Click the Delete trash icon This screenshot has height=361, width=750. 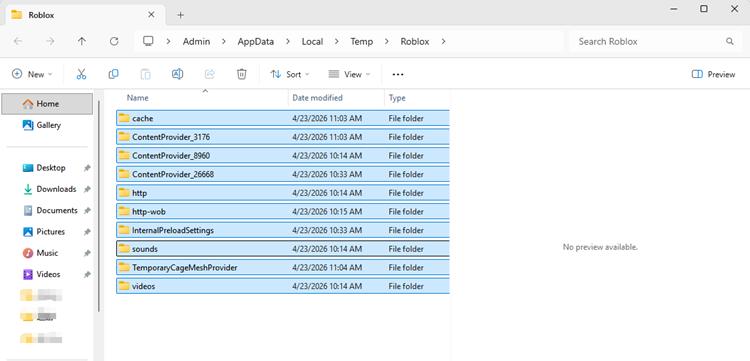[x=242, y=74]
